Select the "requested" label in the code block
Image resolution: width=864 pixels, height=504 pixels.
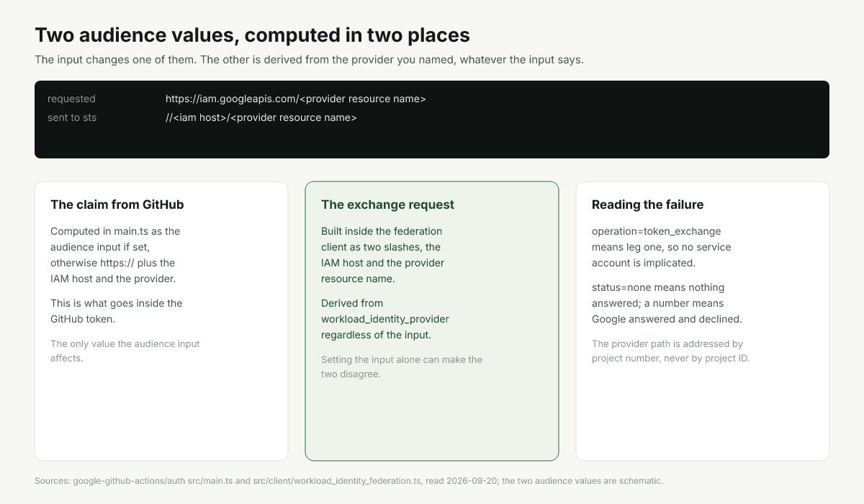pyautogui.click(x=71, y=99)
